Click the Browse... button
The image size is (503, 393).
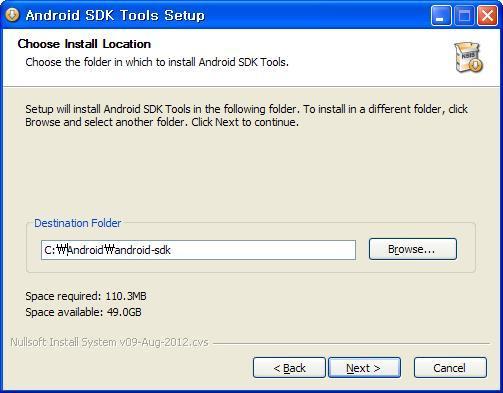coord(413,249)
